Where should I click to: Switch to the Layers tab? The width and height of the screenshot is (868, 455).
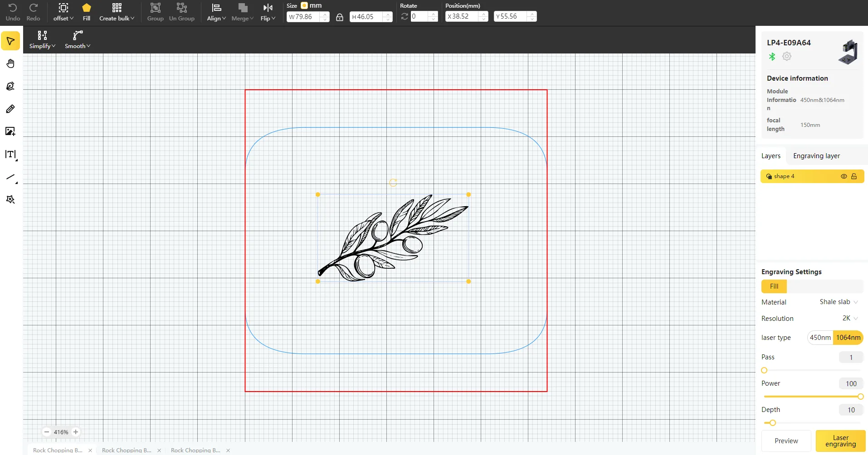(771, 156)
